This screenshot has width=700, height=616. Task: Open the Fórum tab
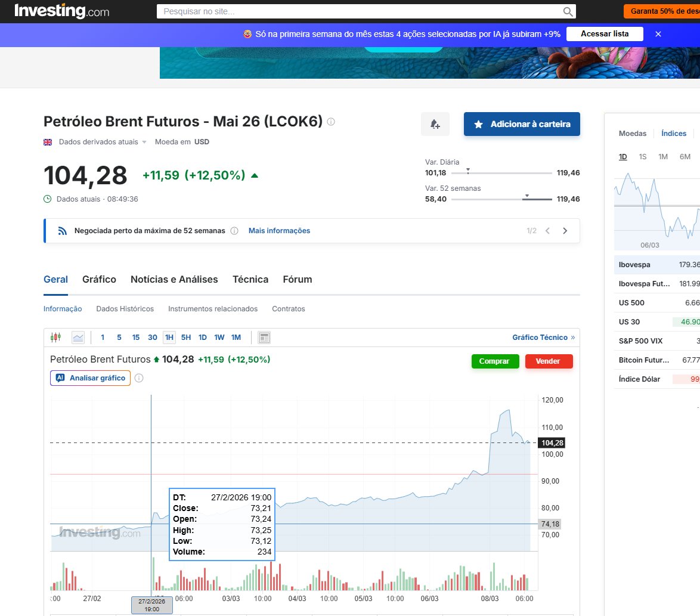click(298, 280)
